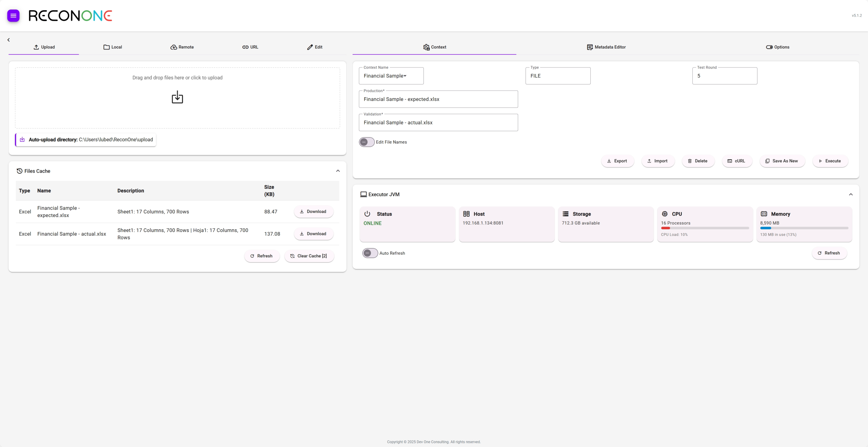Image resolution: width=868 pixels, height=447 pixels.
Task: Click the CPU Load progress bar
Action: tap(705, 228)
